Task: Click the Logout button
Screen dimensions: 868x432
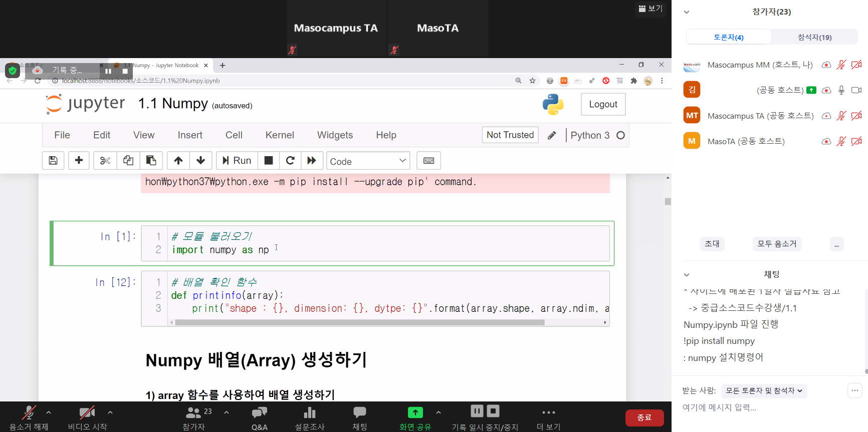Action: (603, 105)
